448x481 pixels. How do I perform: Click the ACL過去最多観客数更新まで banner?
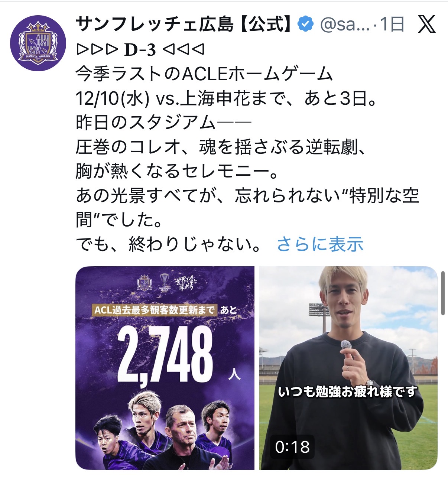(154, 310)
